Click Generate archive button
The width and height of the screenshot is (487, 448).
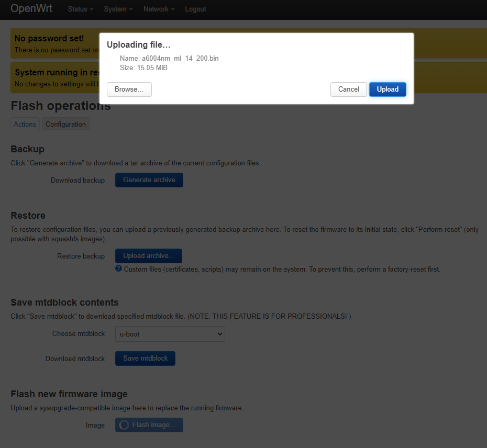[149, 180]
